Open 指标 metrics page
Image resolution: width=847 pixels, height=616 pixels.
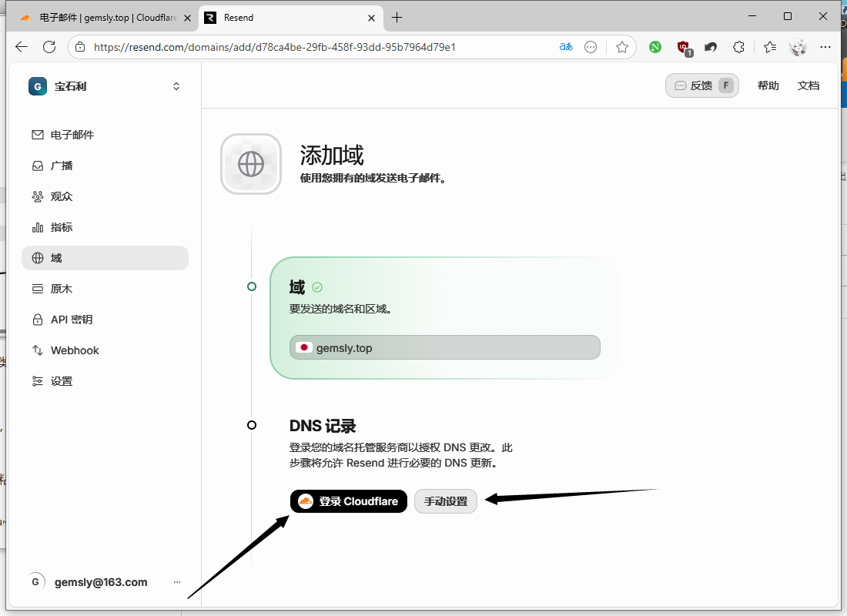point(62,227)
